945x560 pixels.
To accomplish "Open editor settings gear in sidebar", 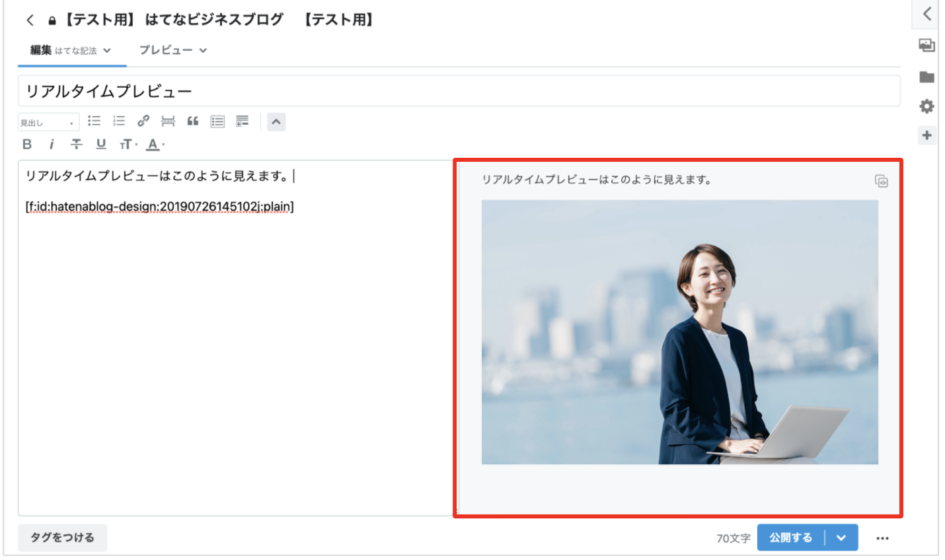I will 926,106.
